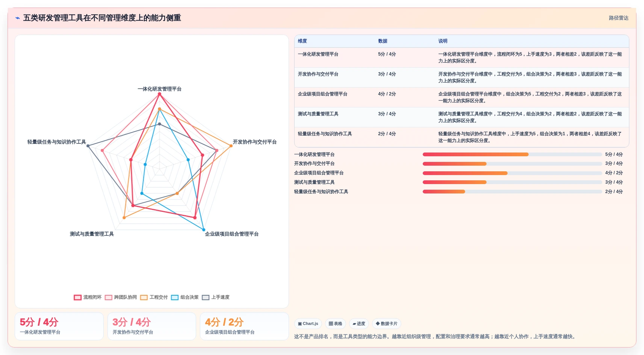
Task: Click the 进度 tag chip
Action: 359,323
